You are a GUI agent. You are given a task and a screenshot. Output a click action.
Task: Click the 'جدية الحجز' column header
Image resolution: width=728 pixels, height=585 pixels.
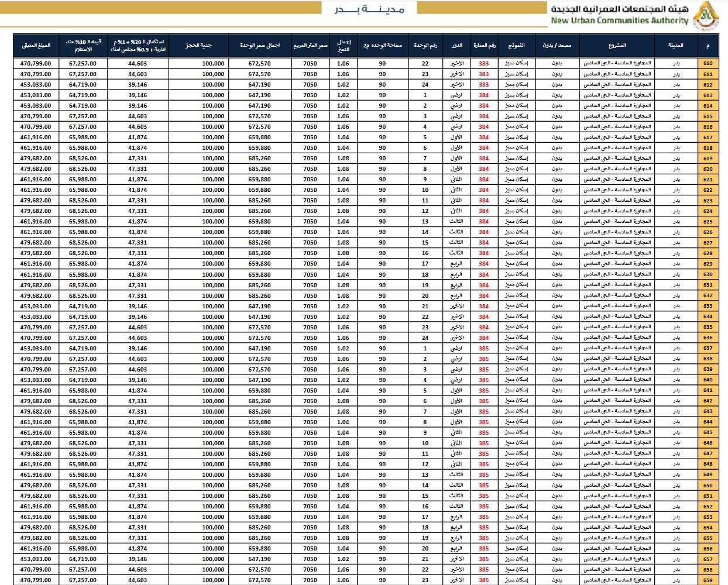(x=198, y=46)
